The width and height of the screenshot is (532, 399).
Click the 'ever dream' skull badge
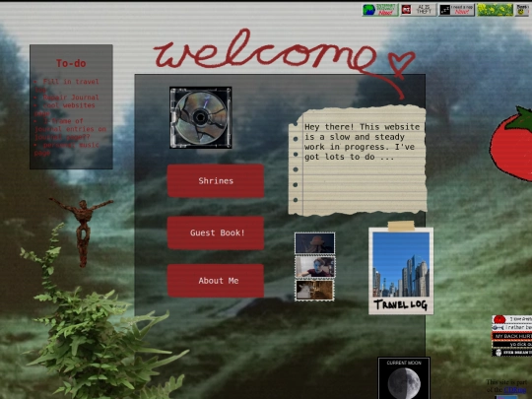512,352
